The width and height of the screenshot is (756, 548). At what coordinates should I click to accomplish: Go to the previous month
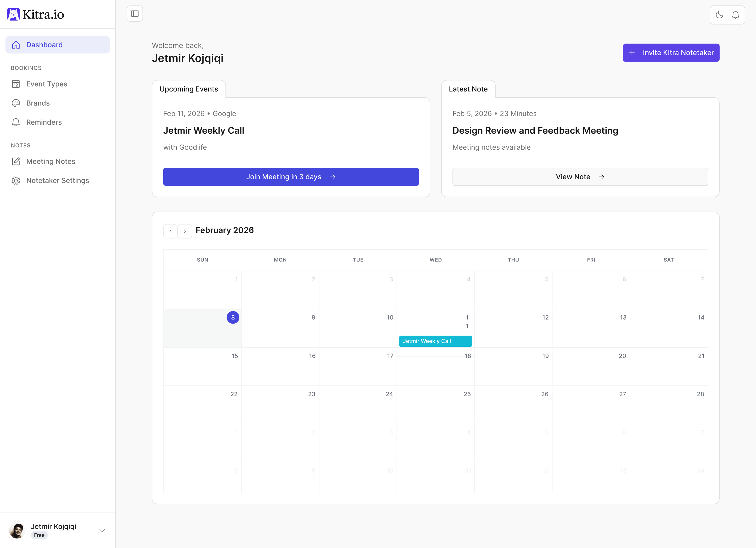[x=170, y=231]
